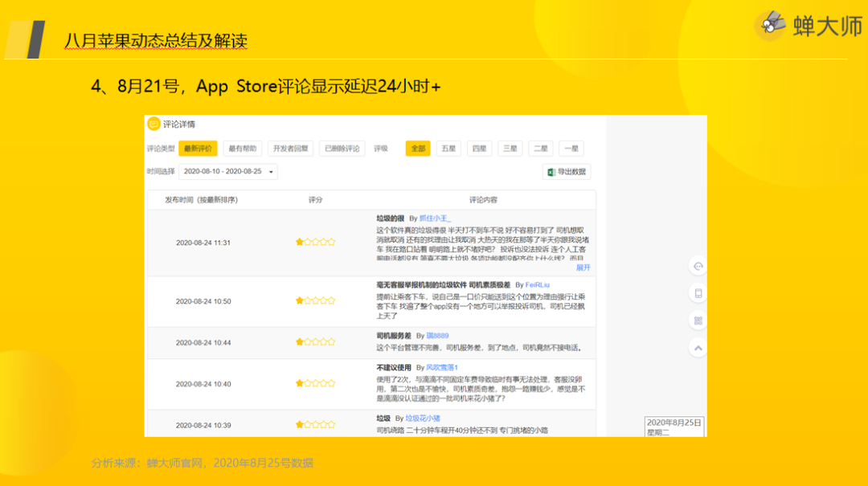Open the customer service floating icon
Image resolution: width=868 pixels, height=486 pixels.
(698, 266)
